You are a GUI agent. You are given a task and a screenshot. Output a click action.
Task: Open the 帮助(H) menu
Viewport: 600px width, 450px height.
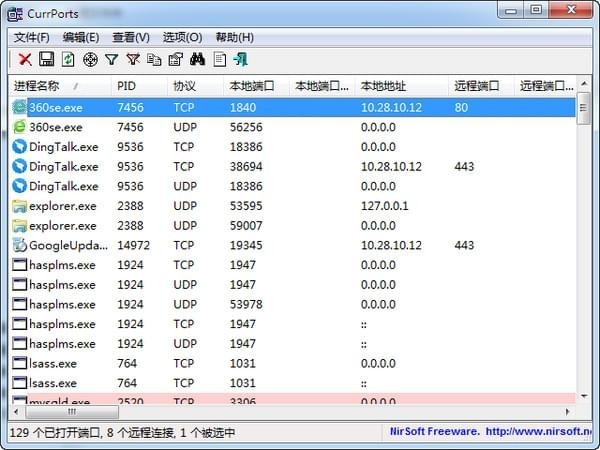(235, 38)
